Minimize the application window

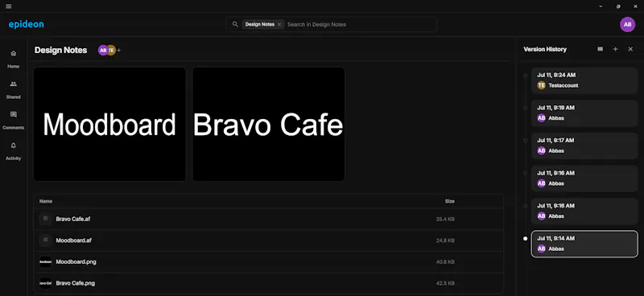pyautogui.click(x=601, y=6)
